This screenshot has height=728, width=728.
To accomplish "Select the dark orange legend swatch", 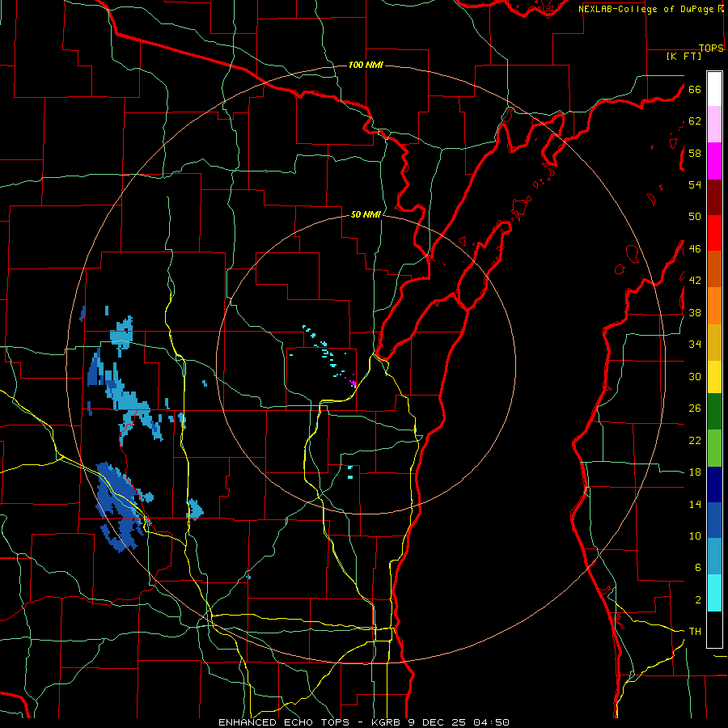I will [x=714, y=269].
